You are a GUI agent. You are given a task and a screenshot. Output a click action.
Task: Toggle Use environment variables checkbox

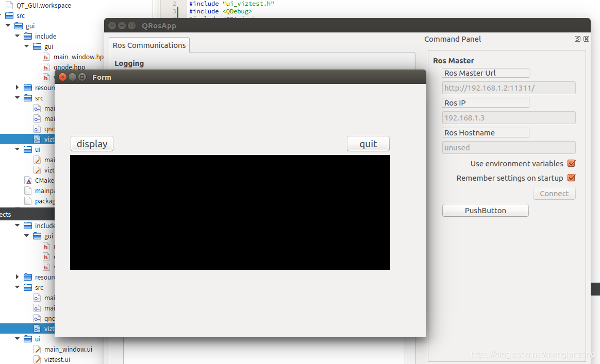coord(571,163)
